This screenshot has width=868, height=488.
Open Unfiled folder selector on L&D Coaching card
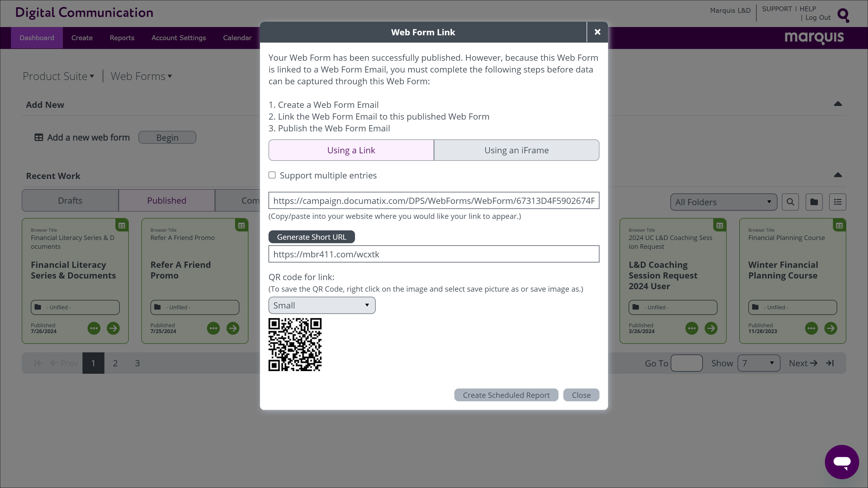point(673,307)
